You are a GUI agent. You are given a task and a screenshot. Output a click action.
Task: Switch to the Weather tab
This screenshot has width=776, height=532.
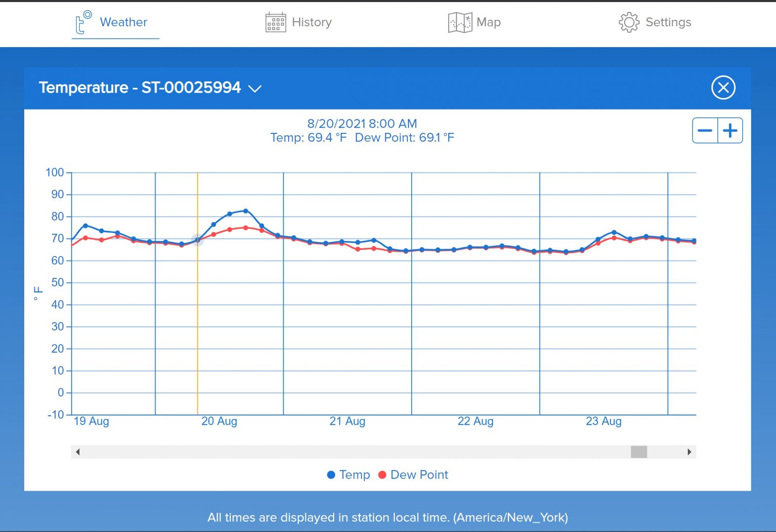pos(123,22)
